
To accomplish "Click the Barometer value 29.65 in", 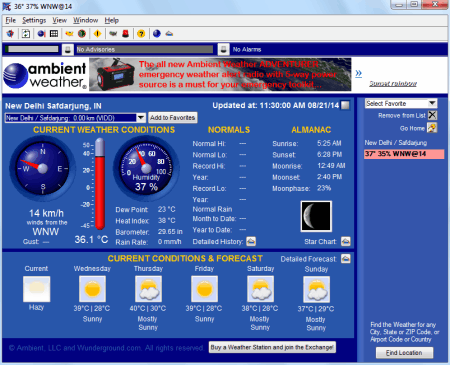I will point(170,232).
